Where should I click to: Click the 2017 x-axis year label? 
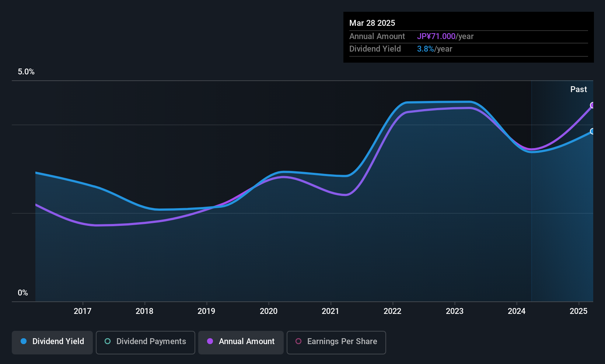click(83, 311)
